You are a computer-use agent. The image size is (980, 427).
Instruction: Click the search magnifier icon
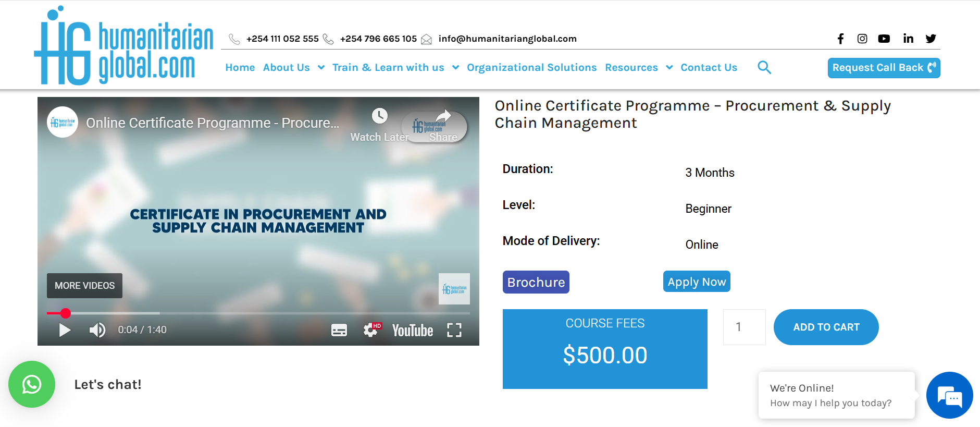pyautogui.click(x=764, y=67)
